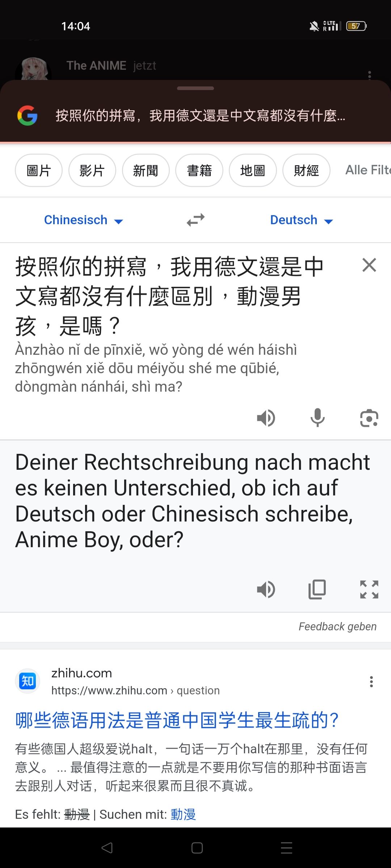
Task: Start voice input with the microphone icon
Action: 318,418
